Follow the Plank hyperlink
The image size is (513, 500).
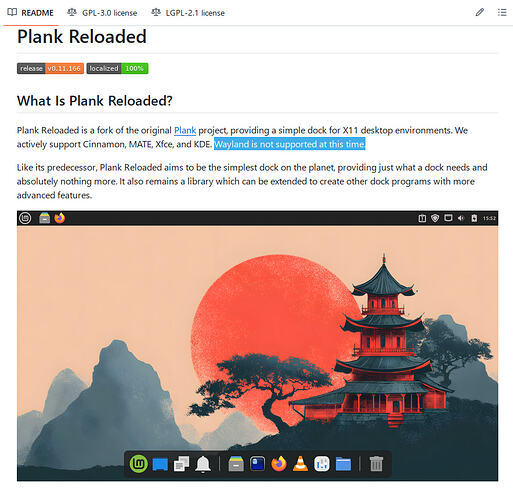point(185,130)
